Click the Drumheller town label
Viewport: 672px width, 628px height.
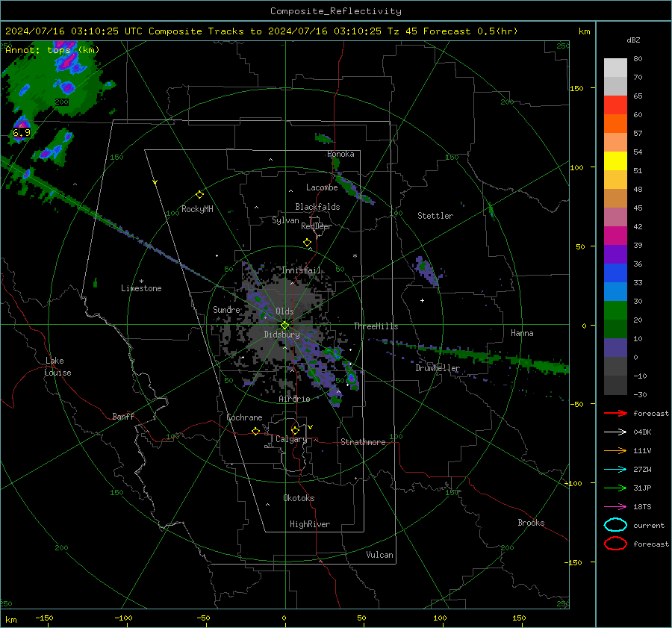437,368
